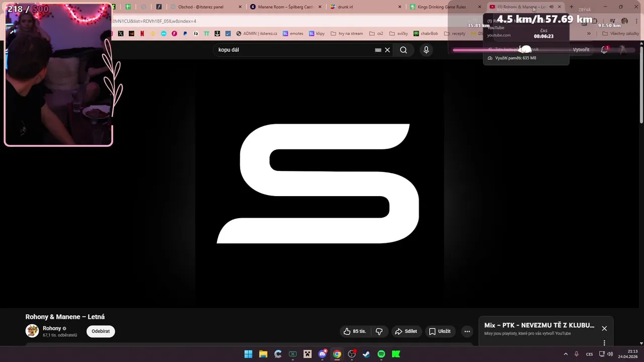Viewport: 644px width, 362px height.
Task: Open Steam from the taskbar
Action: tap(366, 354)
